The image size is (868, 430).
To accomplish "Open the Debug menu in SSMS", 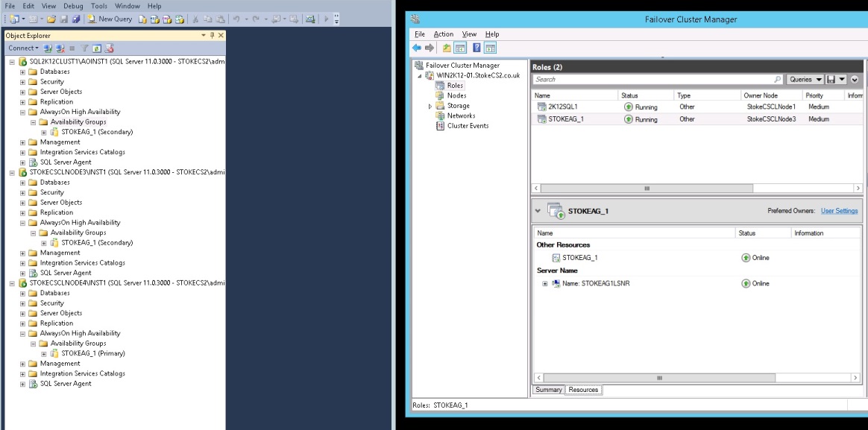I will coord(73,6).
